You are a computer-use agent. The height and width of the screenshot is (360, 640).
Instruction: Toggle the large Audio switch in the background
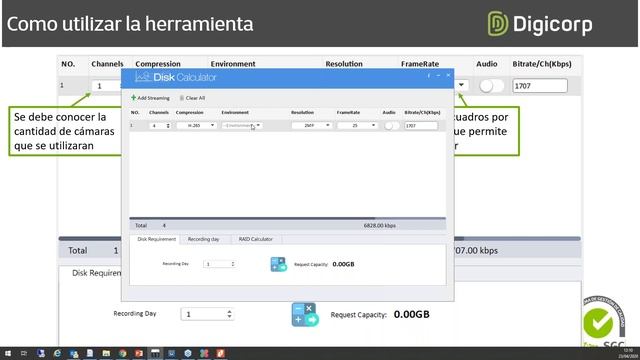pos(491,86)
